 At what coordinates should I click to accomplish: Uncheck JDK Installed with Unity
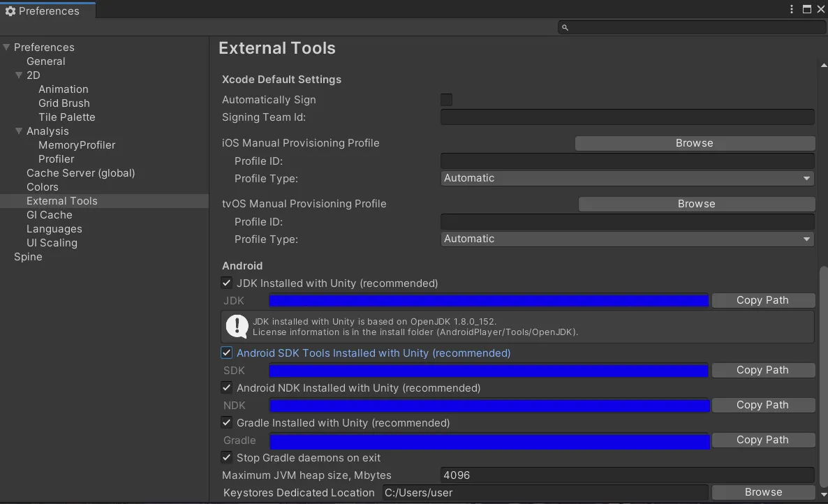[x=227, y=283]
